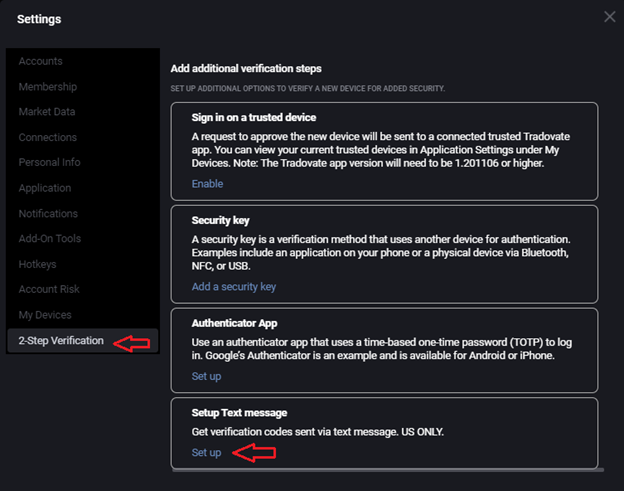Enable trusted device sign-in
Screen dimensions: 624x491
(x=207, y=184)
